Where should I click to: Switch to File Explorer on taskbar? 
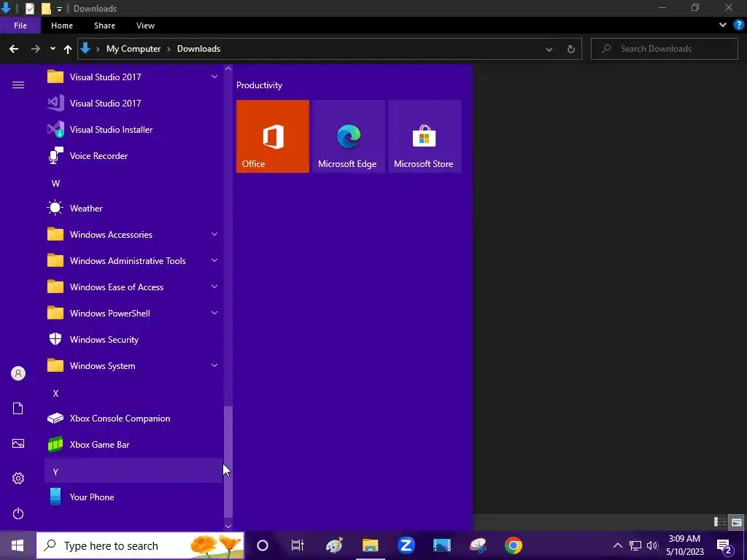(370, 545)
